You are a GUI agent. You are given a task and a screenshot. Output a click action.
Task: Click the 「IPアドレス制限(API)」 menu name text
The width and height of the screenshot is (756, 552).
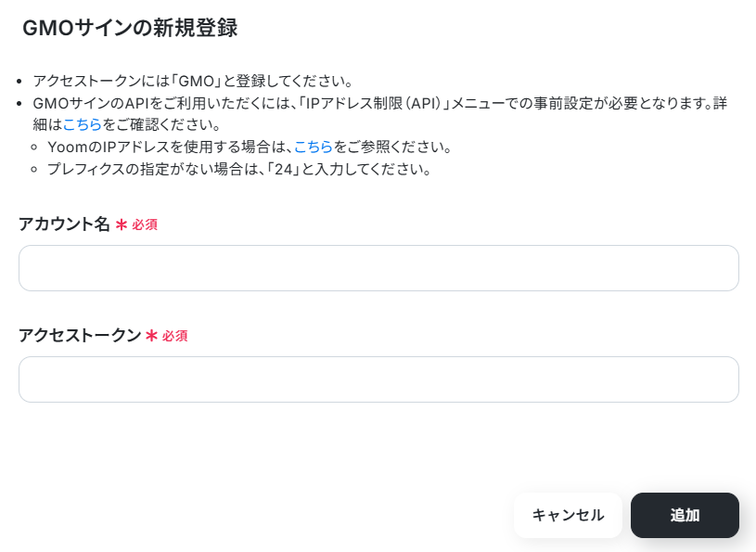tap(378, 103)
